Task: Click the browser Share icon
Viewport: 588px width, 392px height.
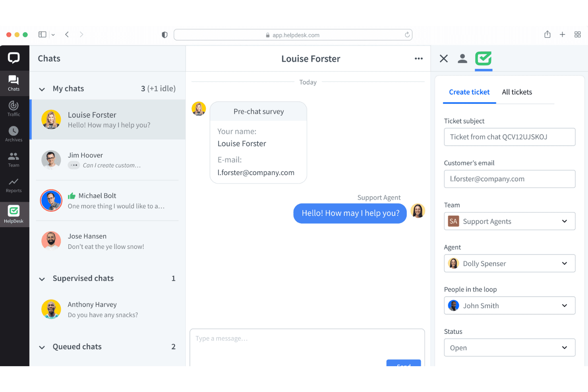Action: point(547,35)
